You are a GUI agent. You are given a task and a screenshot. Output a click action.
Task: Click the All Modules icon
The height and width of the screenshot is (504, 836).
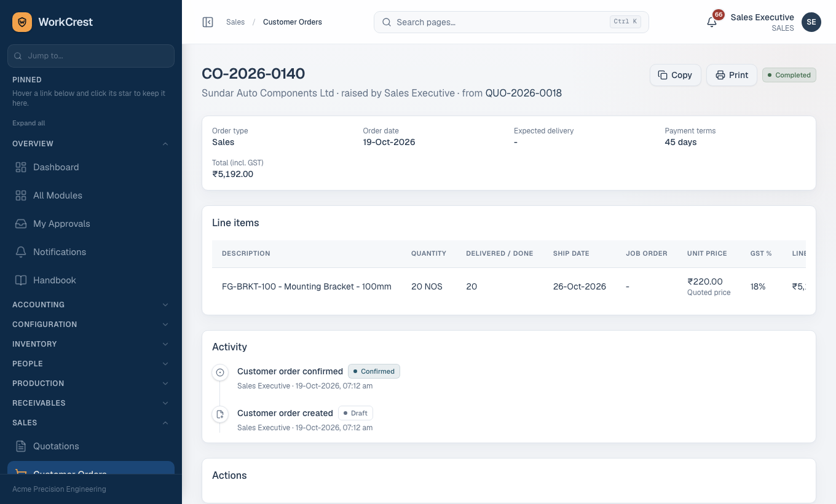pos(21,195)
